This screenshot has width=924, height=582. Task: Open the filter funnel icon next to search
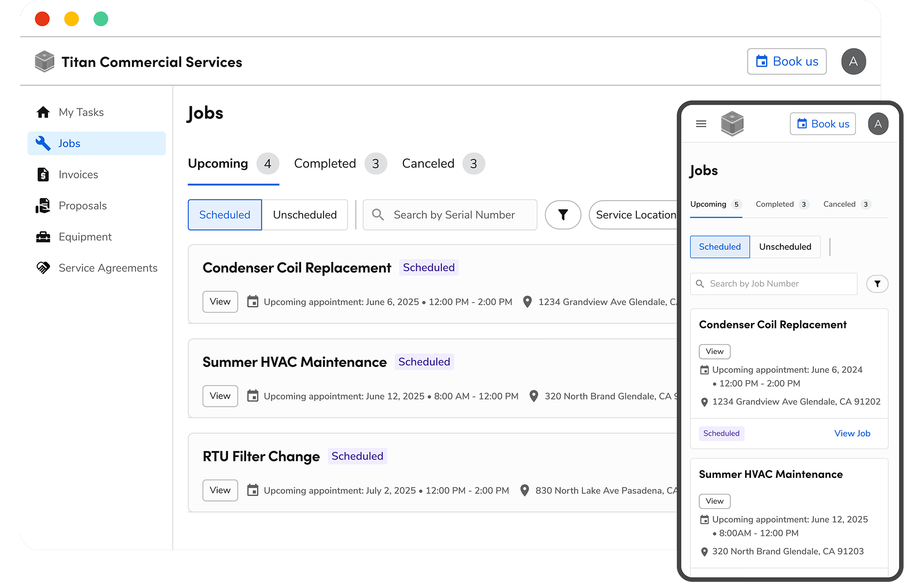pyautogui.click(x=563, y=215)
